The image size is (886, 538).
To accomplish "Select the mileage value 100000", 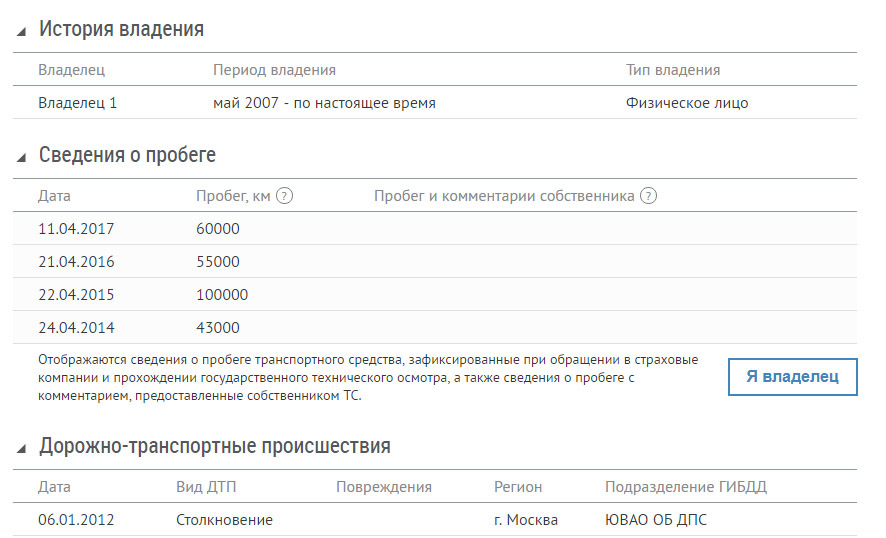I will 222,294.
